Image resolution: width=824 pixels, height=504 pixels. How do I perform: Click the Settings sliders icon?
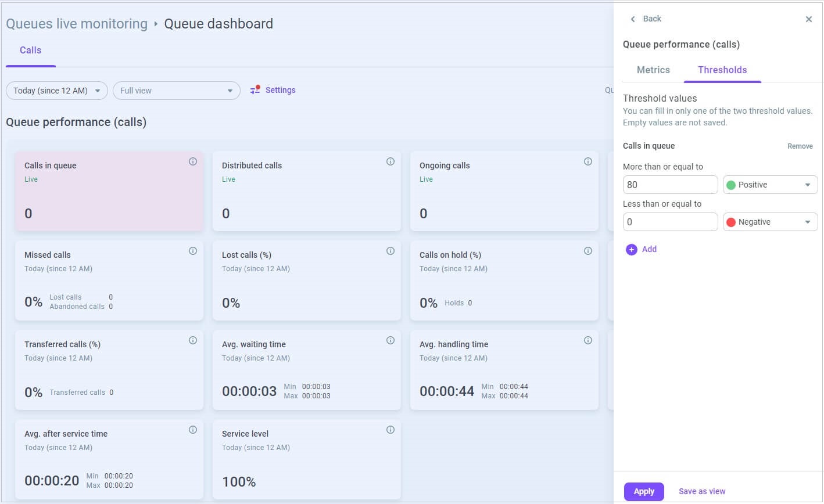[x=255, y=90]
